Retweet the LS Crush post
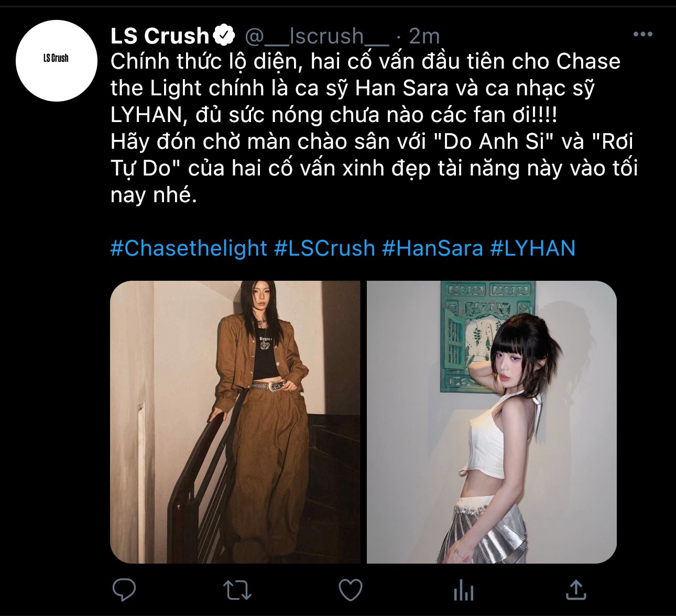 tap(237, 590)
